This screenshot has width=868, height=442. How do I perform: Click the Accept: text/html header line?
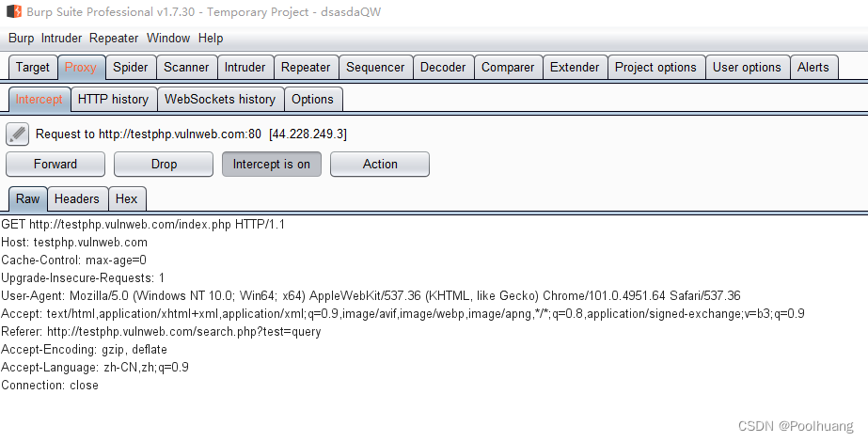point(403,313)
